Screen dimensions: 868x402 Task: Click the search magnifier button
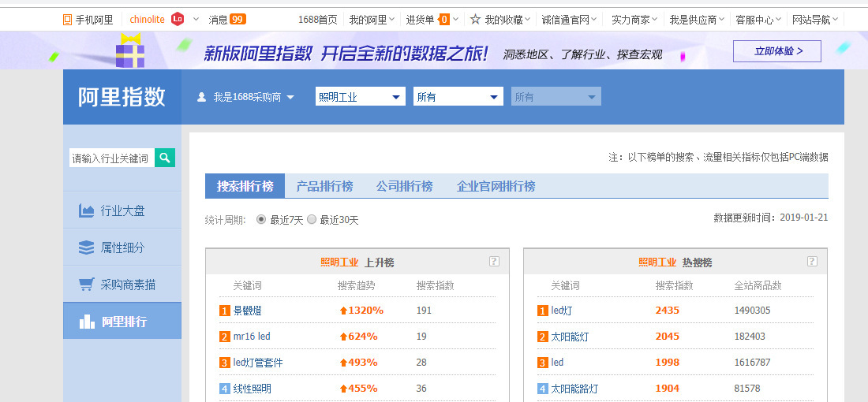[x=164, y=158]
